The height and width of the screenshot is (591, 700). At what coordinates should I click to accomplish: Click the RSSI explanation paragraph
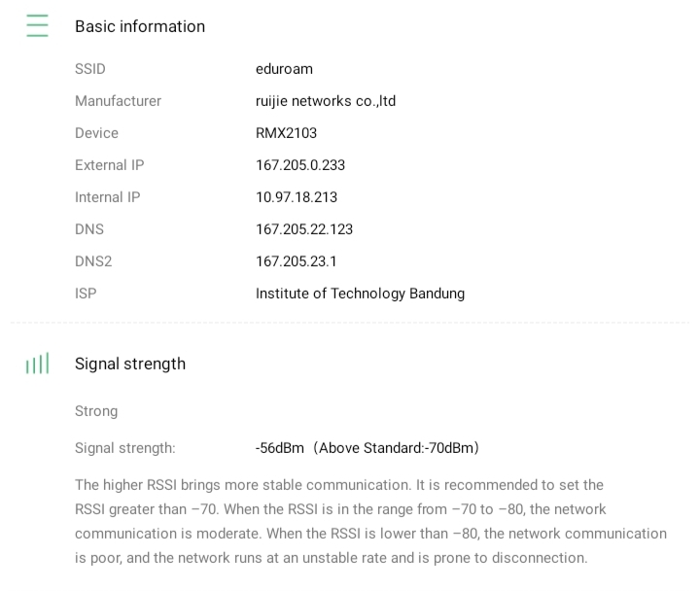(370, 521)
